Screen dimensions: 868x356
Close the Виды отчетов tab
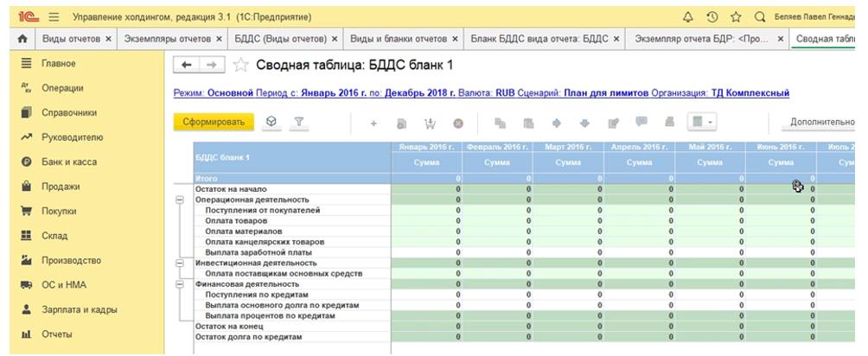pos(109,39)
